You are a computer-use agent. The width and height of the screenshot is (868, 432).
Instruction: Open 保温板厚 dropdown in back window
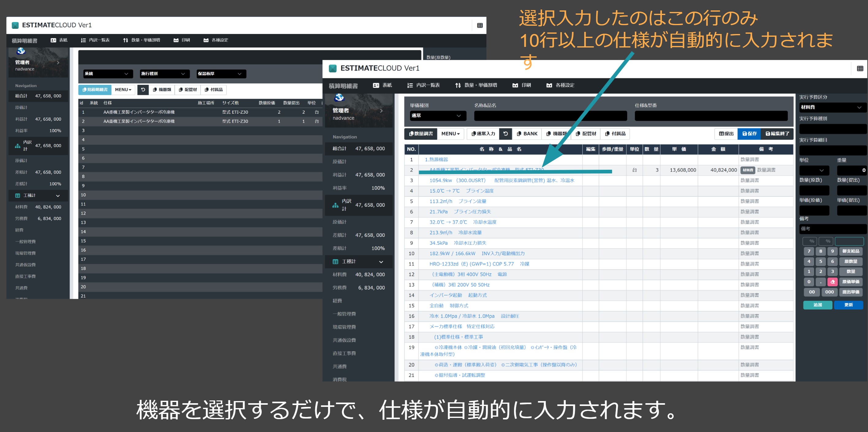pyautogui.click(x=221, y=74)
